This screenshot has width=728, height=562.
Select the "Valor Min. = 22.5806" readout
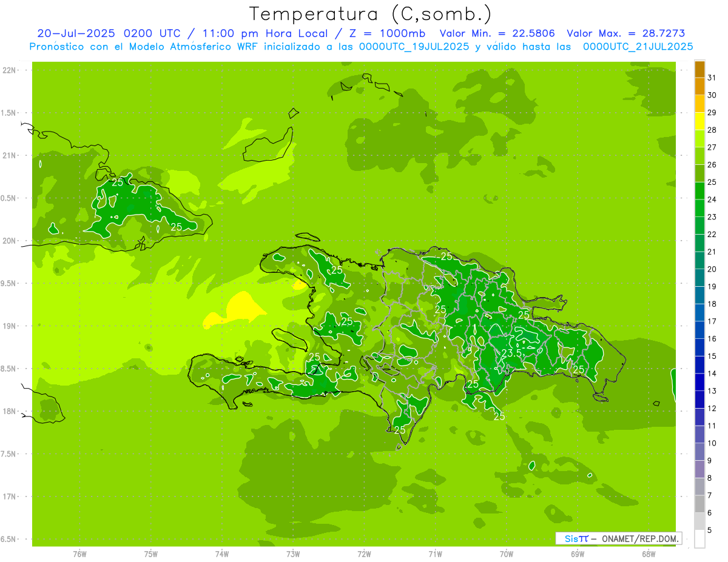[x=497, y=33]
